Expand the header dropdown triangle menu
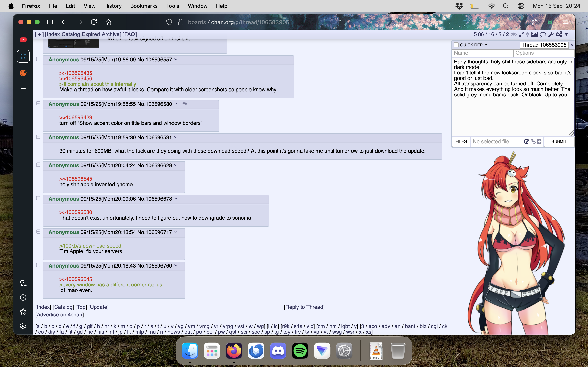The height and width of the screenshot is (367, 588). (x=566, y=34)
